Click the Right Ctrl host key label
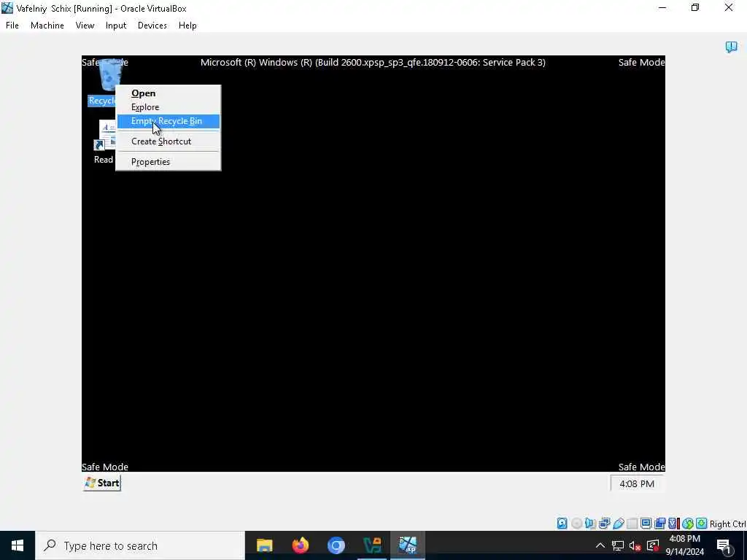The image size is (747, 560). point(727,524)
